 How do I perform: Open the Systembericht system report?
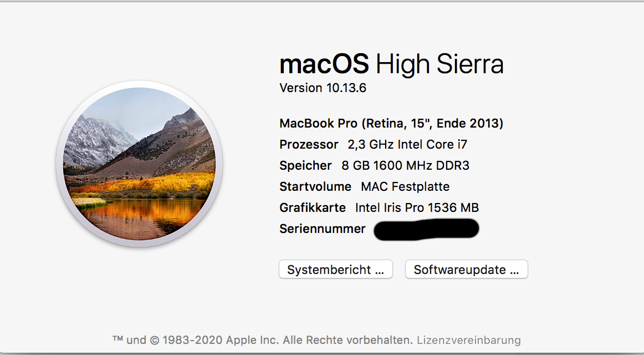click(335, 270)
